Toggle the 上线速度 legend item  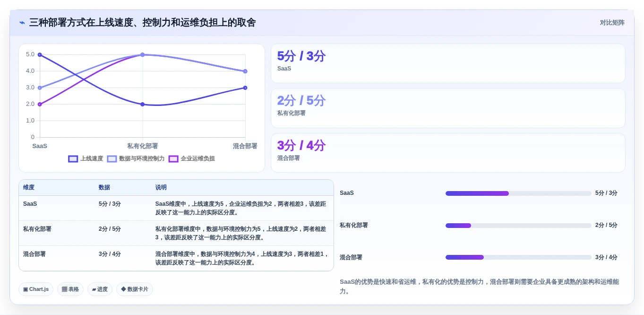[x=86, y=159]
